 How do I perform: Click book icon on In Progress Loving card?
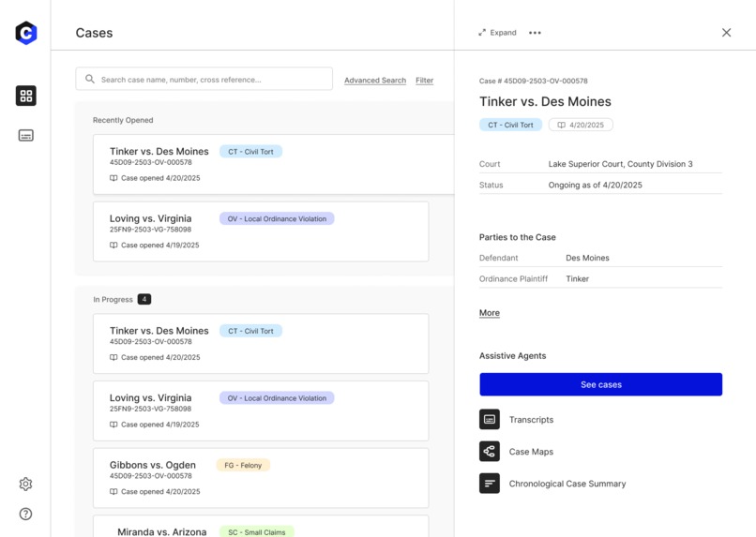click(x=113, y=425)
